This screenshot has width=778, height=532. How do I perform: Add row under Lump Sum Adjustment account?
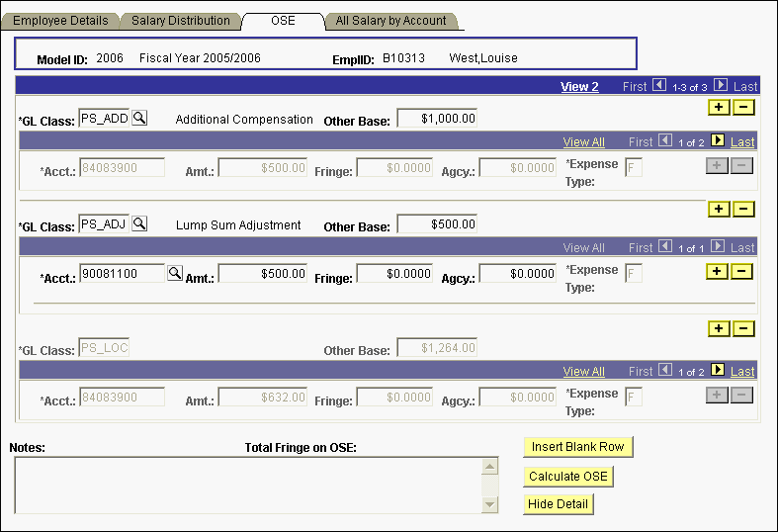(x=719, y=271)
